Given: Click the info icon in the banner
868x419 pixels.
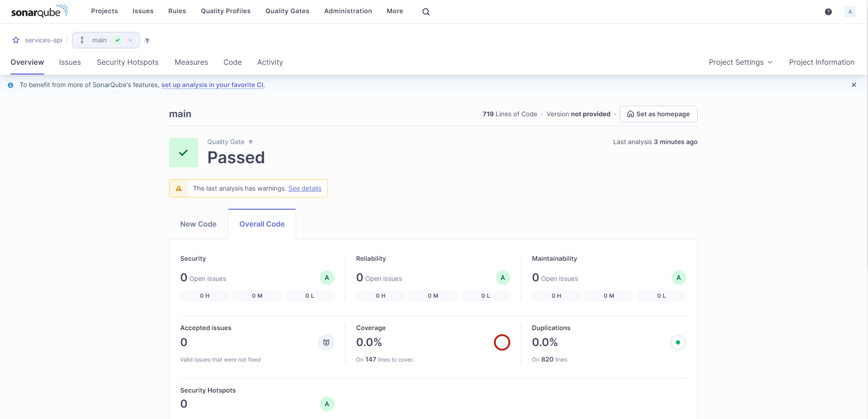Looking at the screenshot, I should click(10, 85).
